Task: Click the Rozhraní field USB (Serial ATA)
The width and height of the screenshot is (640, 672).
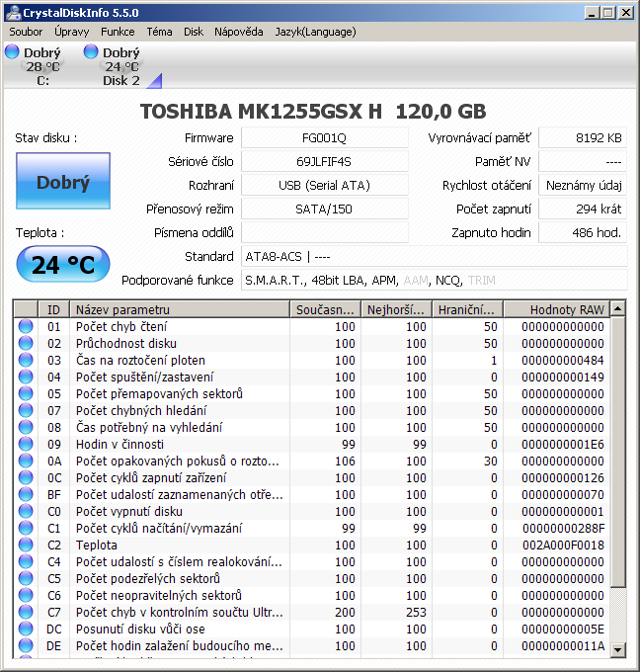Action: [x=324, y=185]
